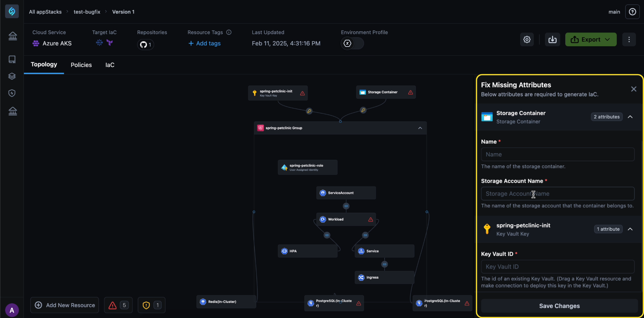Click the Terraform target IaC icon
644x318 pixels.
click(110, 42)
